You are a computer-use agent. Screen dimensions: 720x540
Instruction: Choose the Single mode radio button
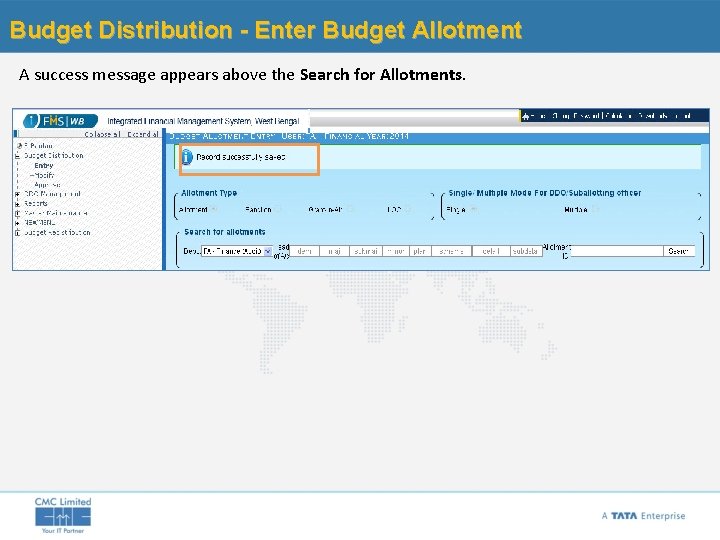[473, 209]
